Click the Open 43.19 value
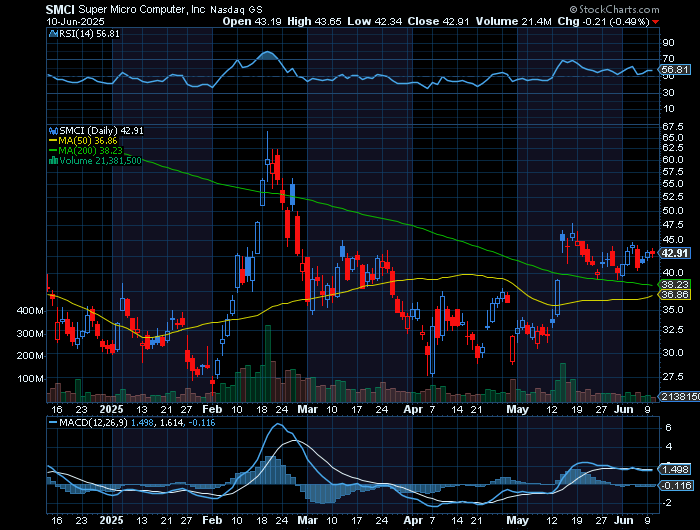Viewport: 700px width, 530px height. (252, 21)
